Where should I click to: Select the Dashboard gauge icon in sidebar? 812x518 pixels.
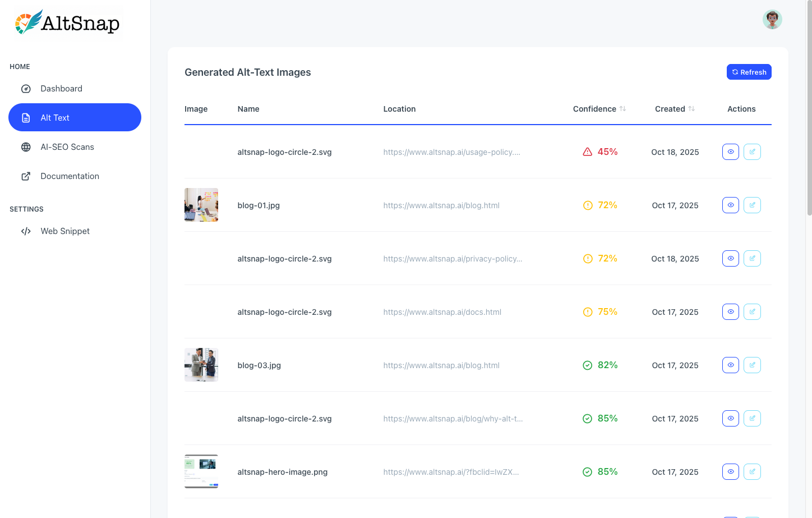coord(26,88)
